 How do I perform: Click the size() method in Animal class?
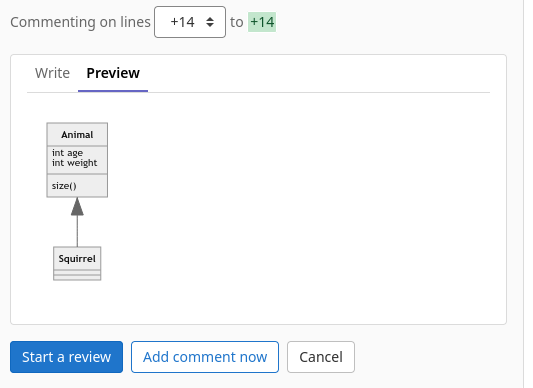64,186
